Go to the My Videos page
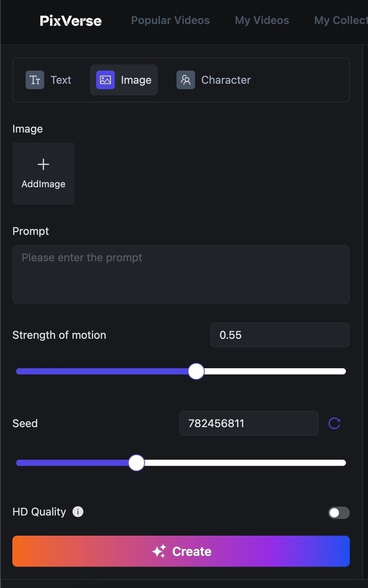 coord(262,21)
